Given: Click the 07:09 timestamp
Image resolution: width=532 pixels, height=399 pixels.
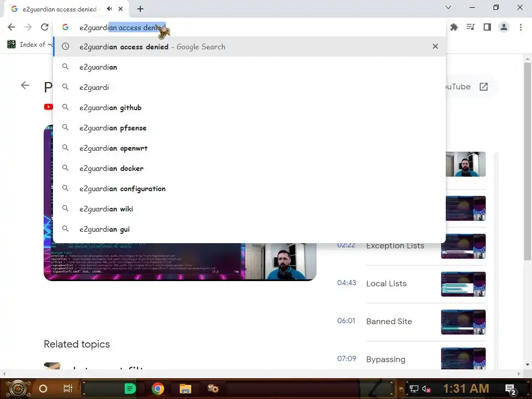Looking at the screenshot, I should (x=347, y=359).
